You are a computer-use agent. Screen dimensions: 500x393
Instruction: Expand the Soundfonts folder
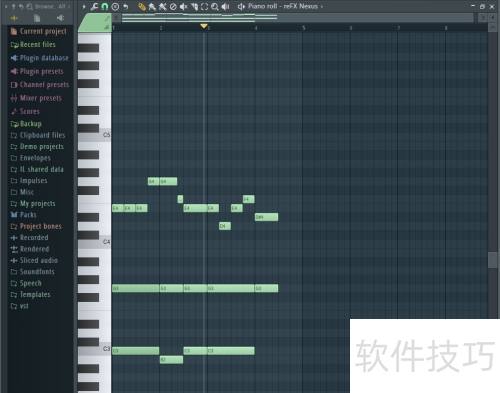32,272
